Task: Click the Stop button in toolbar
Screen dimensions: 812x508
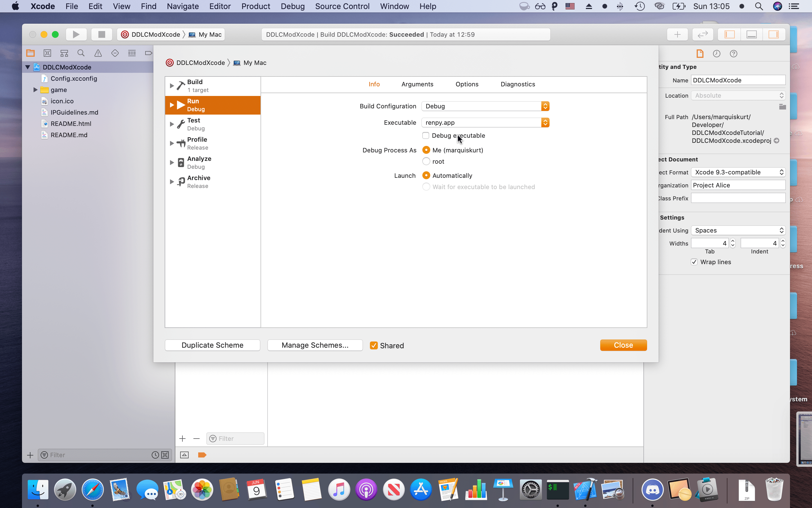Action: (102, 34)
